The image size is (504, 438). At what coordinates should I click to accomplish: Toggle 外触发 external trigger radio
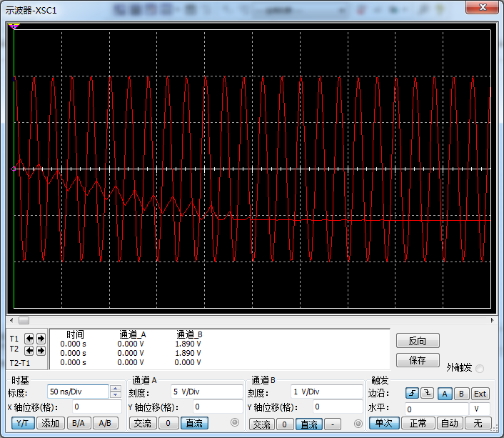(x=480, y=369)
